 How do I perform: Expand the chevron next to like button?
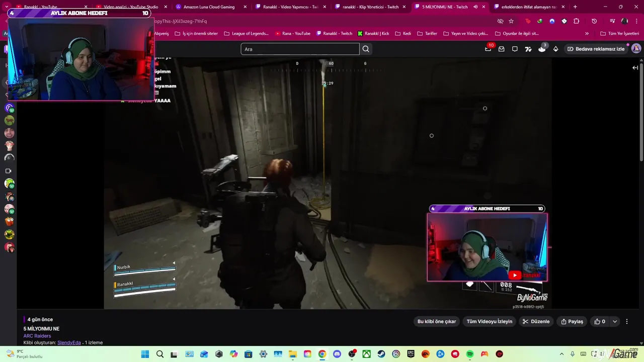614,321
